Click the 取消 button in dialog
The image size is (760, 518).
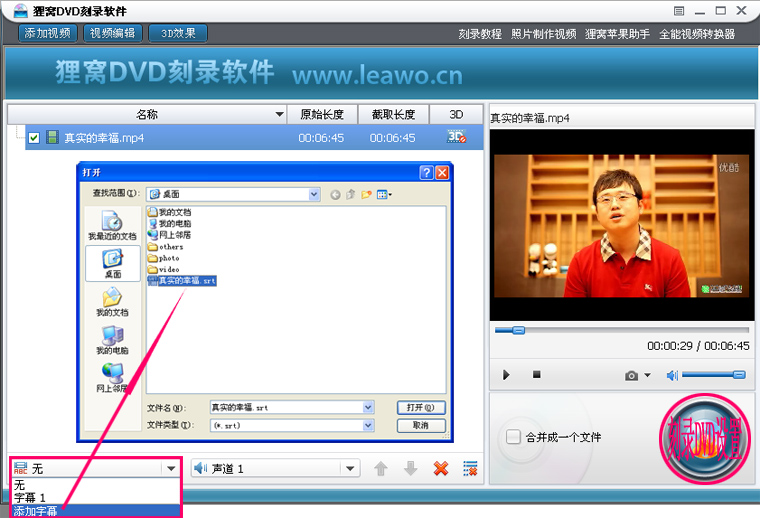pyautogui.click(x=421, y=425)
